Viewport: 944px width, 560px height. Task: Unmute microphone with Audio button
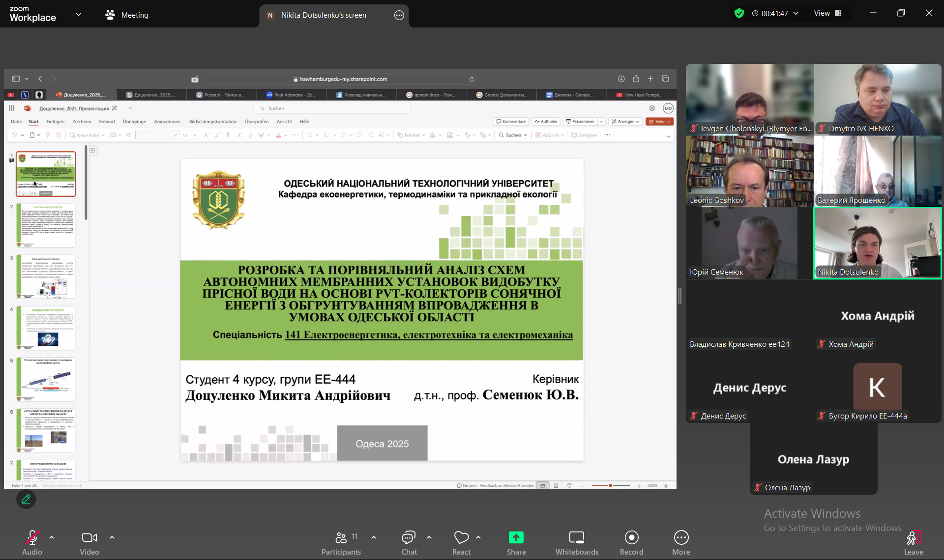(x=32, y=542)
